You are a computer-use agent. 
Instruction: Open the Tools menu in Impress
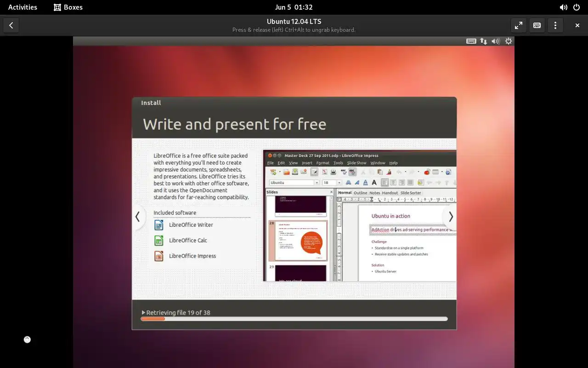pyautogui.click(x=338, y=163)
